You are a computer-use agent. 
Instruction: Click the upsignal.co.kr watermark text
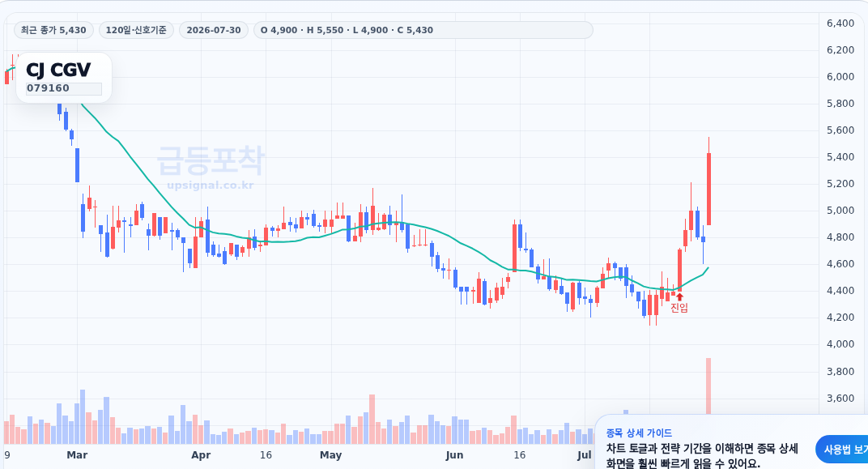[211, 185]
